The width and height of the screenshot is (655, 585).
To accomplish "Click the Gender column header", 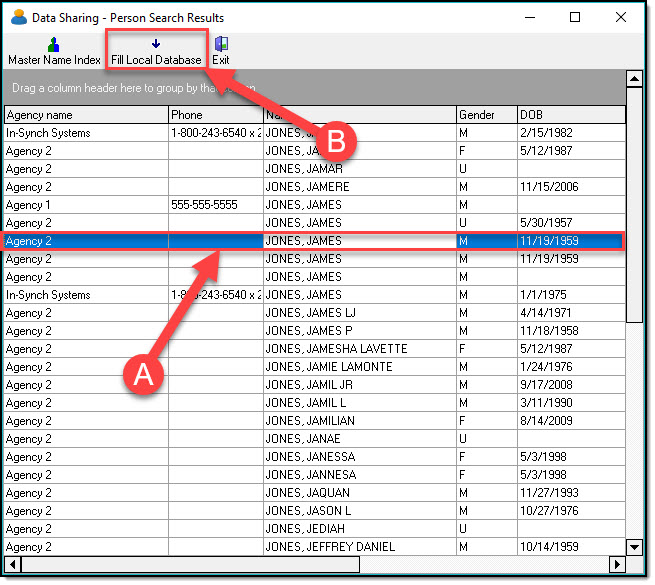I will coord(485,115).
